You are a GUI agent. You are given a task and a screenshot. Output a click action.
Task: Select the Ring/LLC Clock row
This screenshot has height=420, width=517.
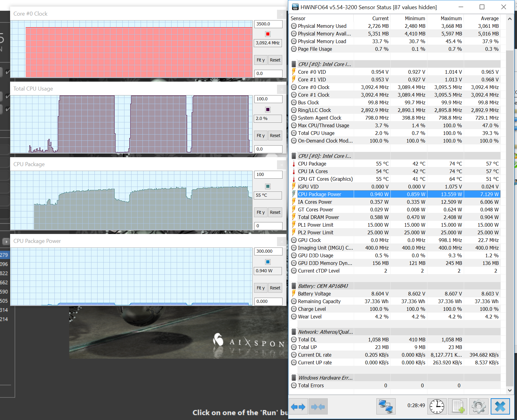(395, 110)
